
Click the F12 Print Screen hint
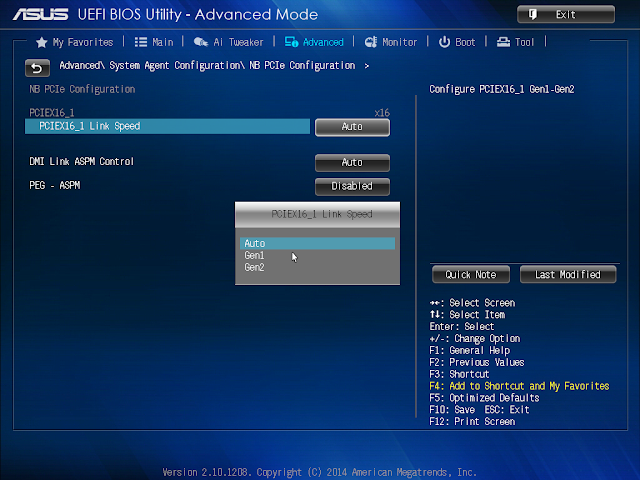(472, 422)
